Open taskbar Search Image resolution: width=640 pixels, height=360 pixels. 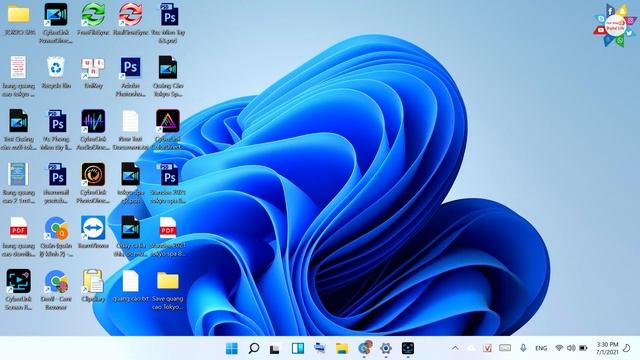[x=253, y=348]
